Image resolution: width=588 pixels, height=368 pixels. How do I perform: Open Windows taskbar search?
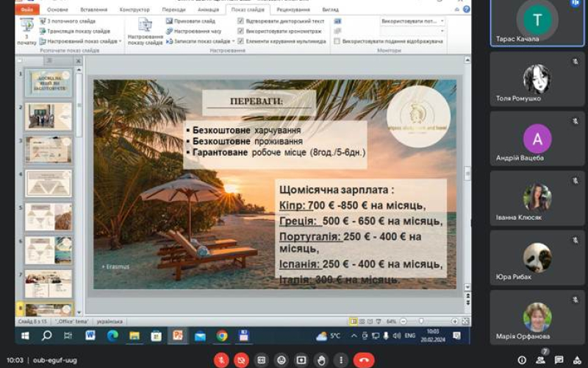[x=46, y=336]
